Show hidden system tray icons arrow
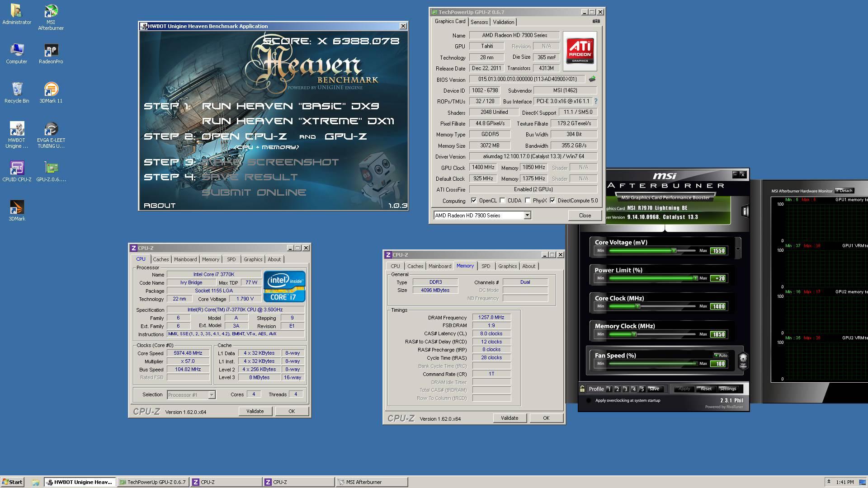868x488 pixels. tap(829, 482)
